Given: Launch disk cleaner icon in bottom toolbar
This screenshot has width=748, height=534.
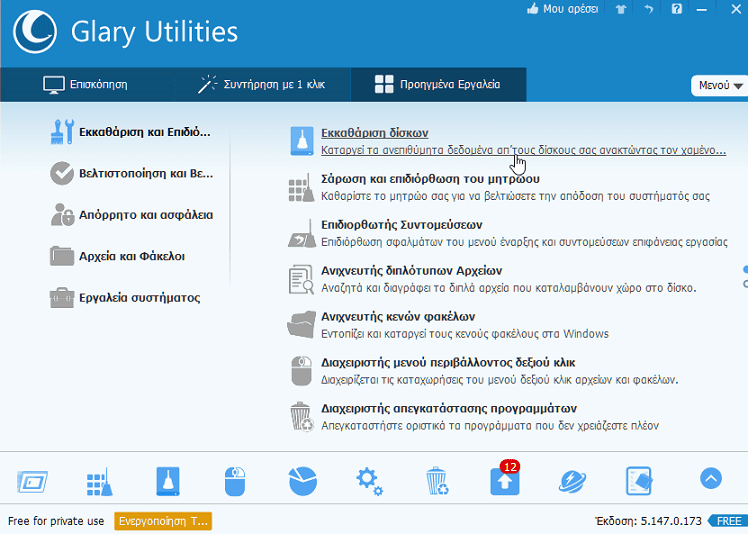Looking at the screenshot, I should coord(168,481).
